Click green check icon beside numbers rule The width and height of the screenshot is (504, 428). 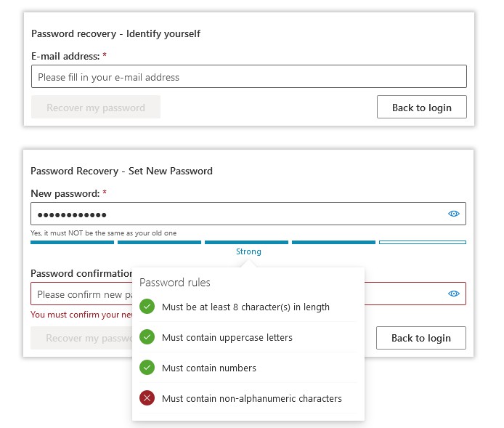point(147,368)
